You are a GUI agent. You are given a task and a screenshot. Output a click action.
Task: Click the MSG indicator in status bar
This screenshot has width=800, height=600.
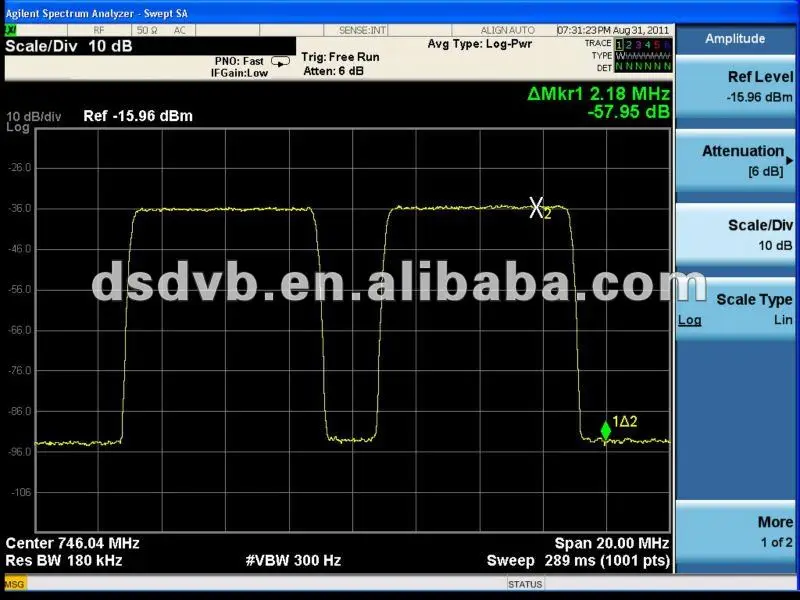tap(15, 583)
